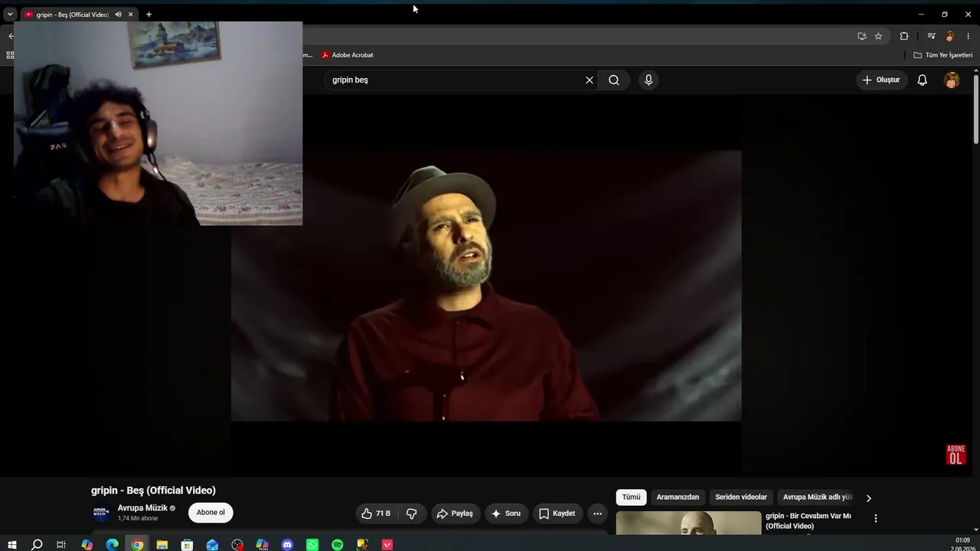Open Apps grid in bookmarks bar
This screenshot has height=551, width=980.
click(x=10, y=55)
